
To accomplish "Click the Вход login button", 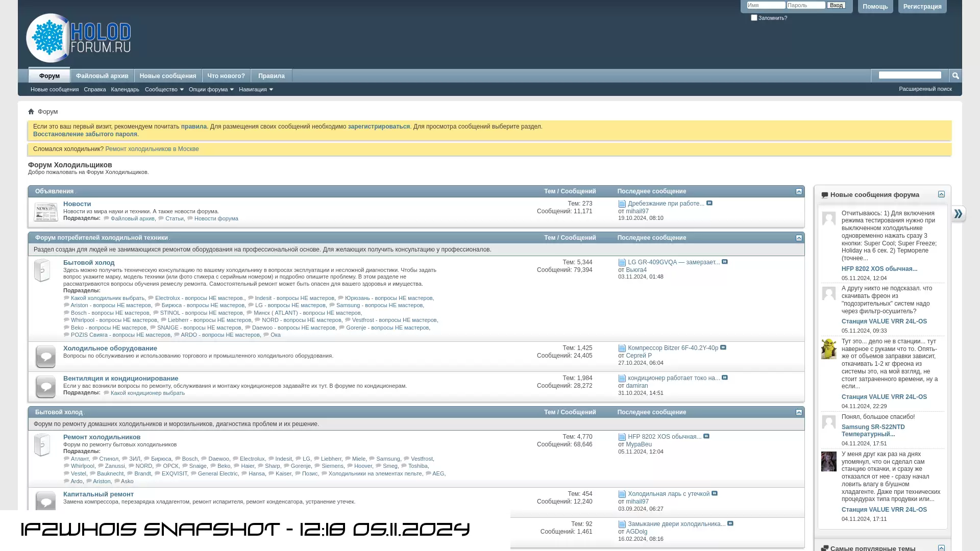I will click(836, 5).
